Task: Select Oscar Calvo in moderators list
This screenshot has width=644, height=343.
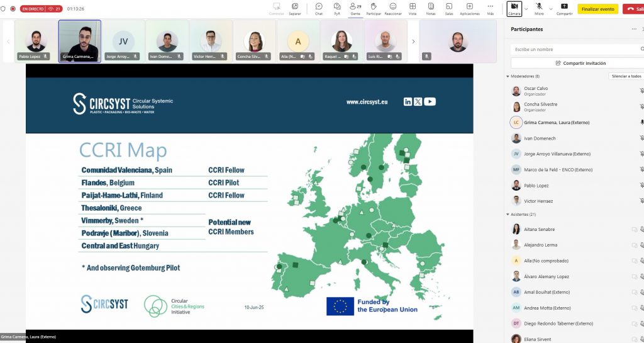Action: click(575, 91)
